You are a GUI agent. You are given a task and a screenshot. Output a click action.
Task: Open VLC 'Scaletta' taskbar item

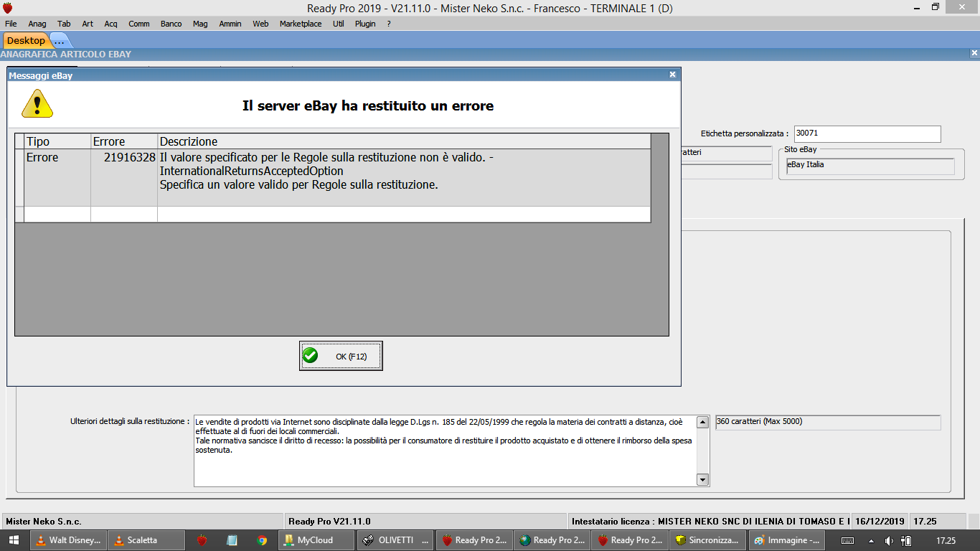click(146, 540)
